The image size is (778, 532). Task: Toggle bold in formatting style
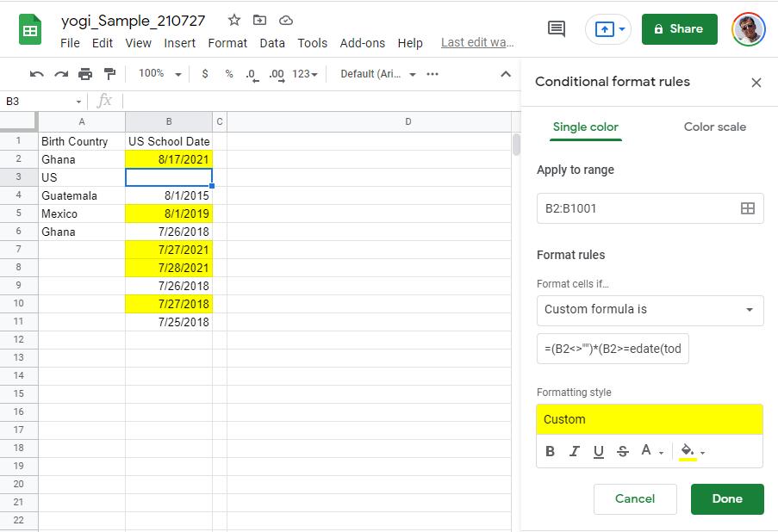tap(550, 450)
